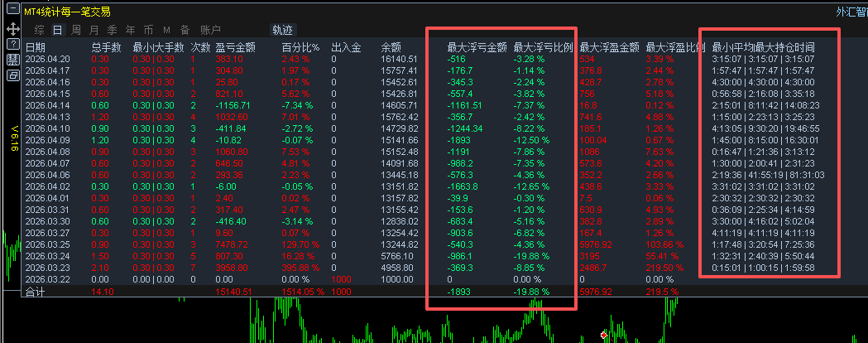The width and height of the screenshot is (868, 343).
Task: Switch to the 综 summary tab
Action: point(39,30)
